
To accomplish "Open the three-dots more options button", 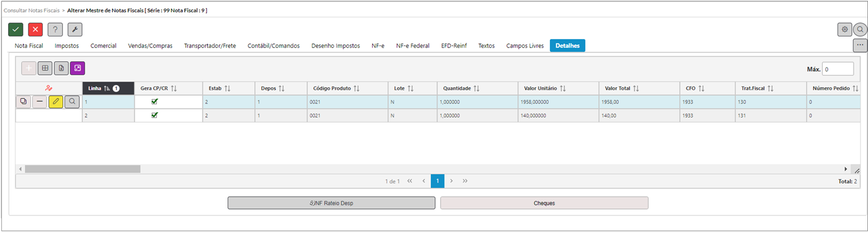I will [860, 45].
